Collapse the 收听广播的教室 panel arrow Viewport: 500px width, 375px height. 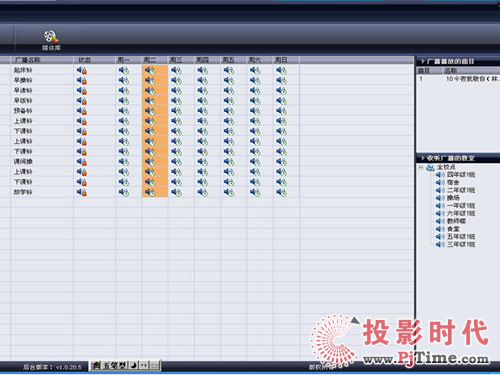pos(422,158)
